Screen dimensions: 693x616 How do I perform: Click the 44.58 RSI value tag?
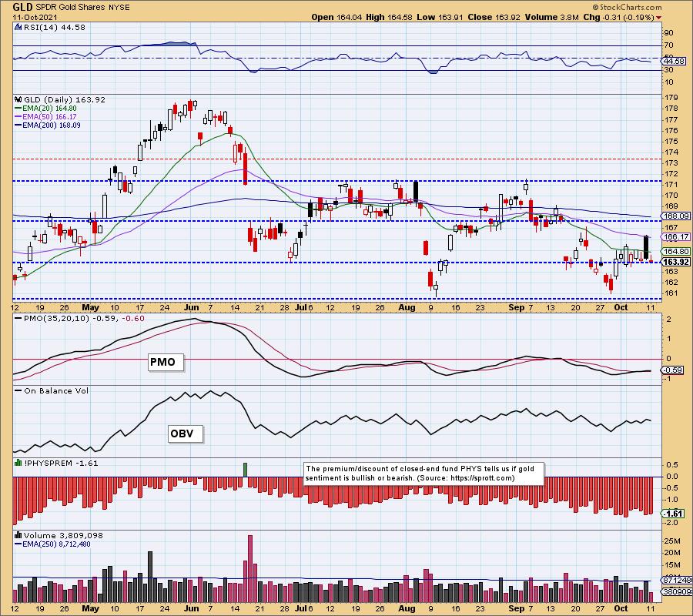coord(674,61)
